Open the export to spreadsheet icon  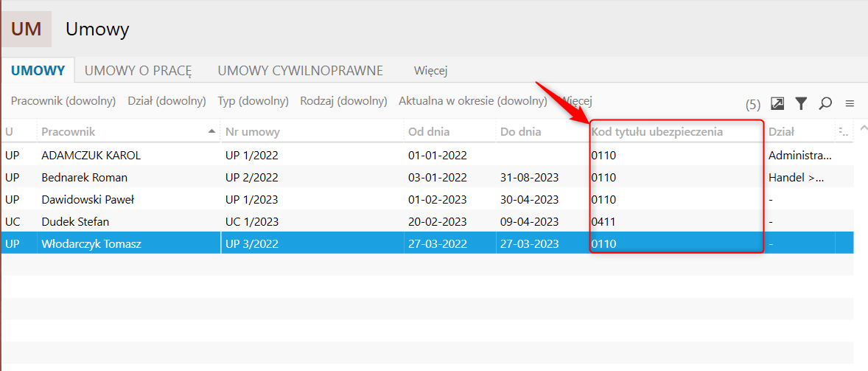pyautogui.click(x=777, y=103)
